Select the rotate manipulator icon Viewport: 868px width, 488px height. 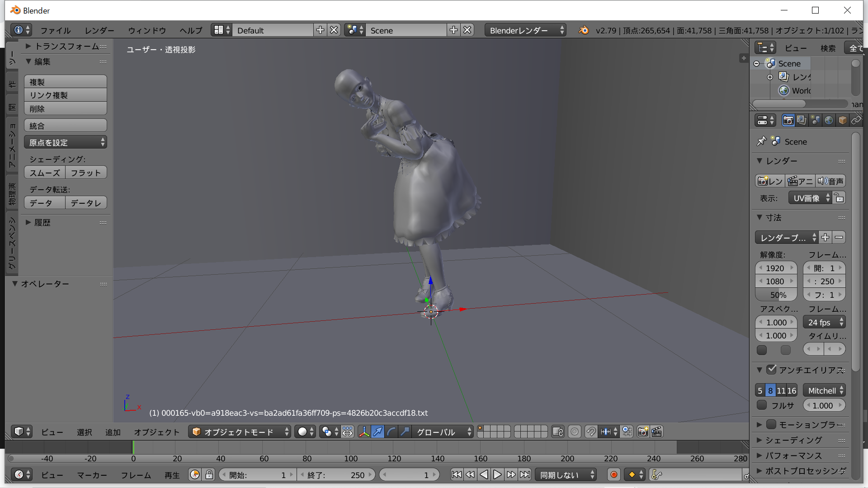[391, 432]
